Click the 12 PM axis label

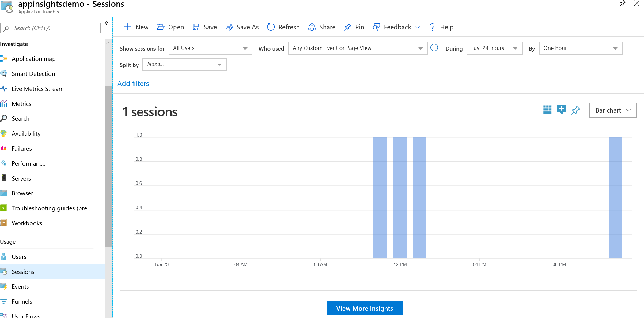[400, 264]
